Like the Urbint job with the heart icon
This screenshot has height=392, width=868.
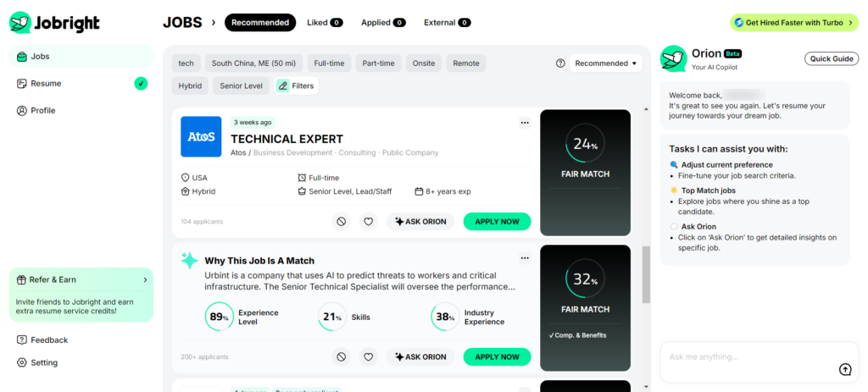coord(368,357)
